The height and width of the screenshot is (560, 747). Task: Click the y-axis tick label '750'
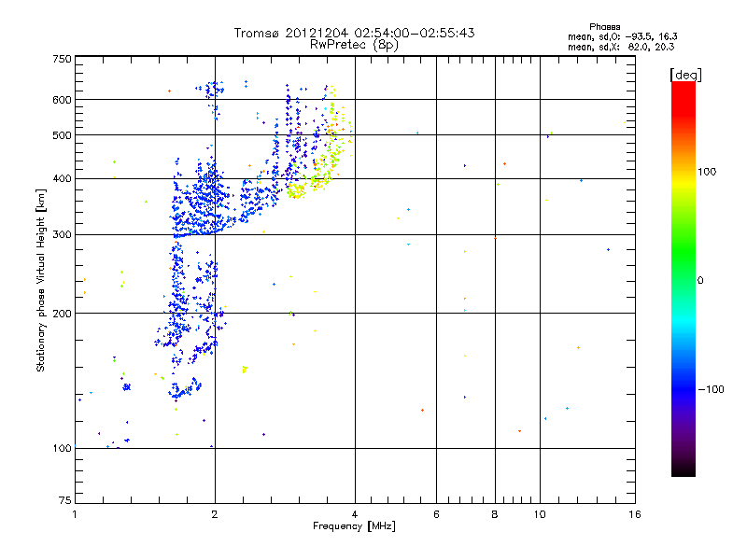pos(62,59)
